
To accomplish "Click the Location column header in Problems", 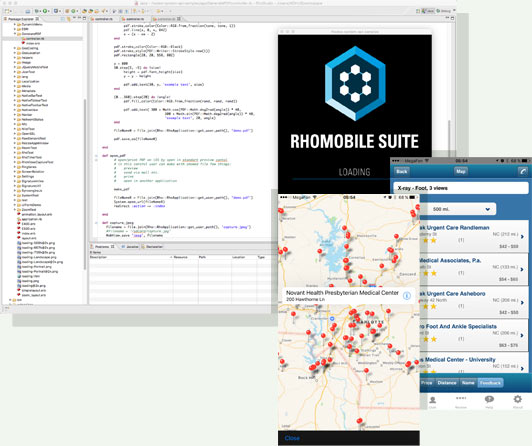I will point(244,257).
